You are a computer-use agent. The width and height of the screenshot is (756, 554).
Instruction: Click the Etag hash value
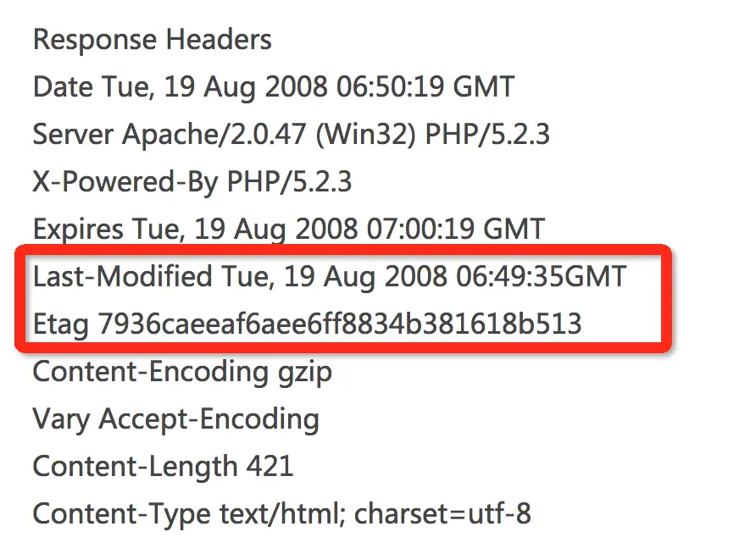pos(340,324)
